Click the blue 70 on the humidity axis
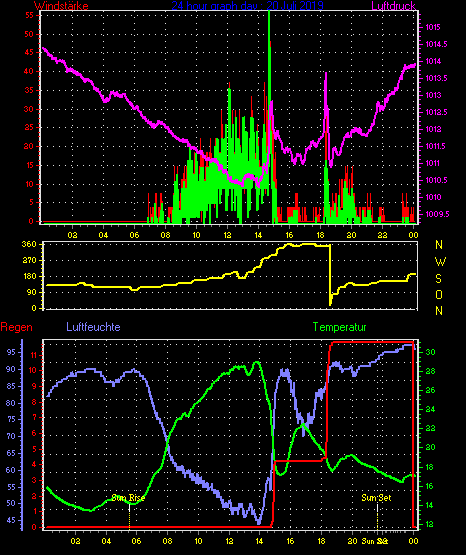The height and width of the screenshot is (555, 466). (11, 436)
